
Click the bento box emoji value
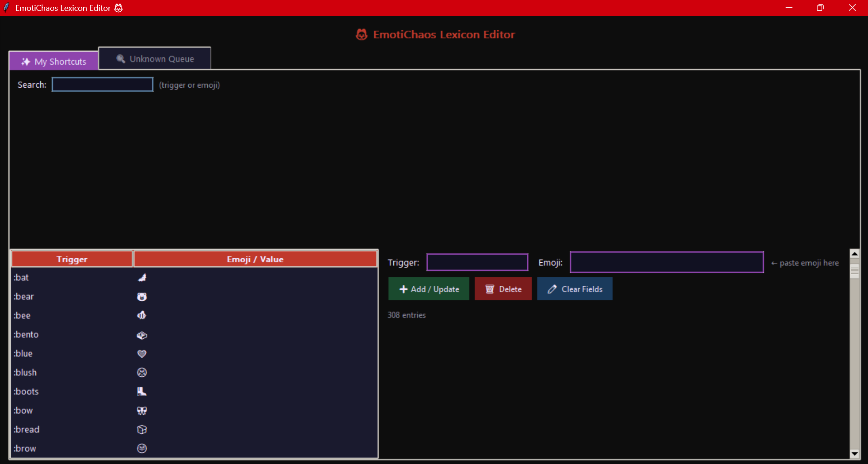142,335
